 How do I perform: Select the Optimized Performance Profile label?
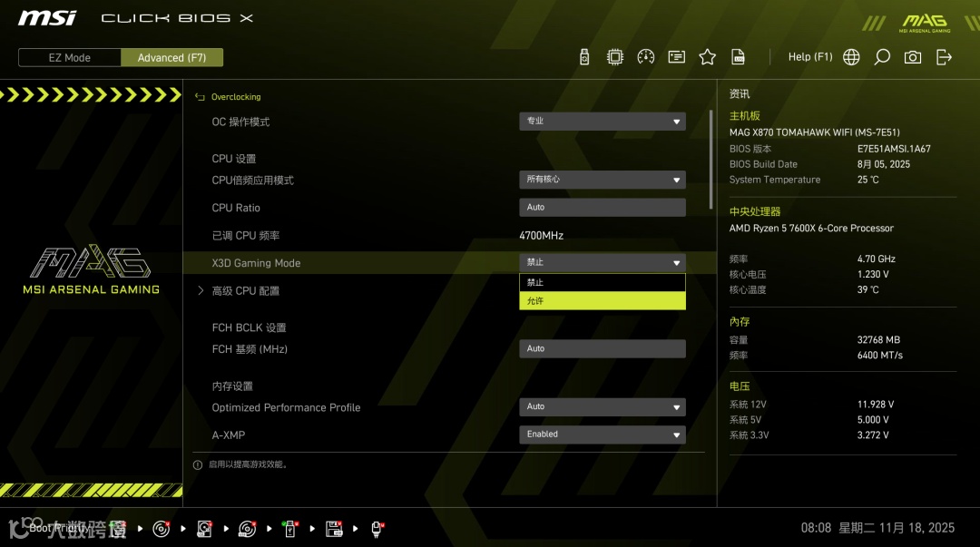(x=286, y=407)
